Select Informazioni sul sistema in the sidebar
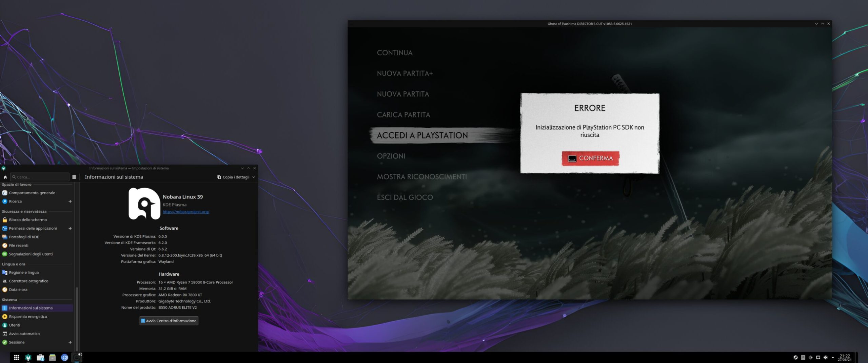This screenshot has width=868, height=363. (37, 308)
